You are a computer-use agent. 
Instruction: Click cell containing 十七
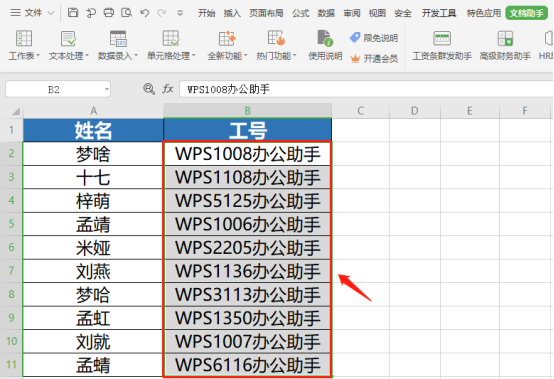coord(93,177)
